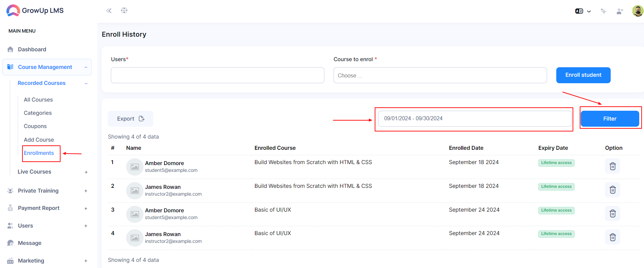Open Categories in sidebar
644x268 pixels.
(38, 113)
